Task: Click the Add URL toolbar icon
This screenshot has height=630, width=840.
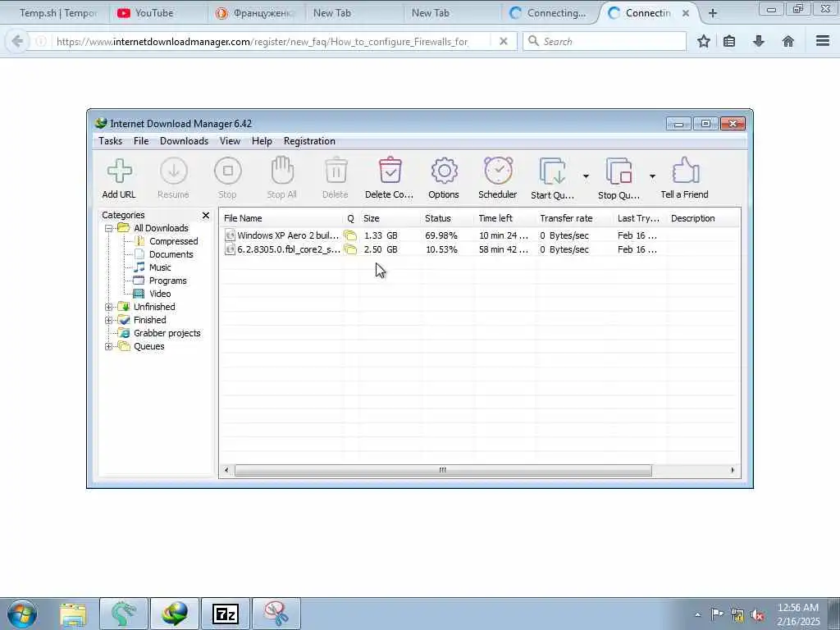Action: click(120, 171)
